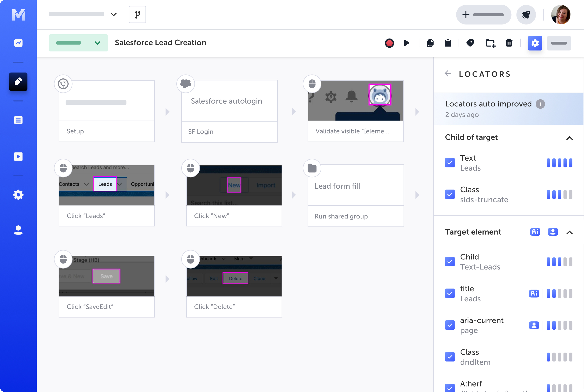Click the add folder group icon
584x392 pixels.
(x=490, y=43)
